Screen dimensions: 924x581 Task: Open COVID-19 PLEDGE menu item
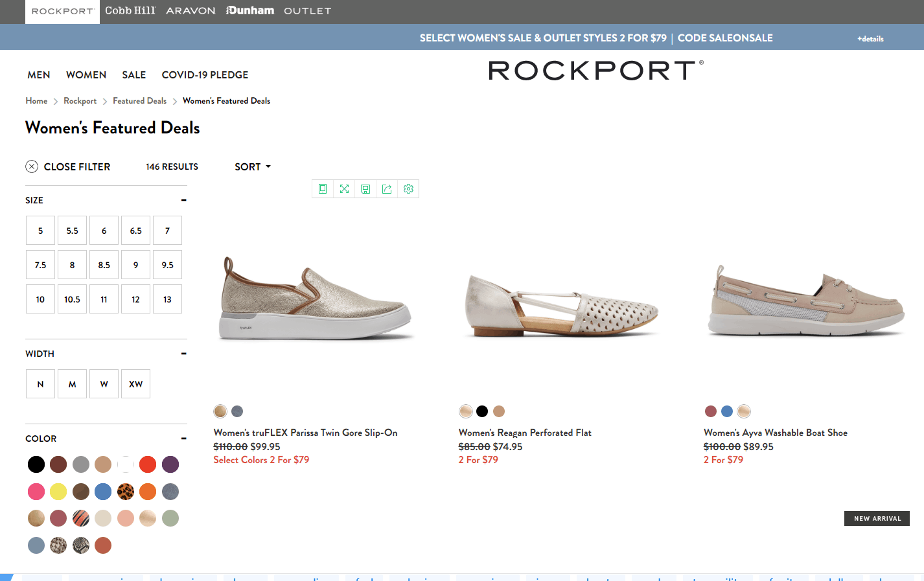(x=205, y=75)
